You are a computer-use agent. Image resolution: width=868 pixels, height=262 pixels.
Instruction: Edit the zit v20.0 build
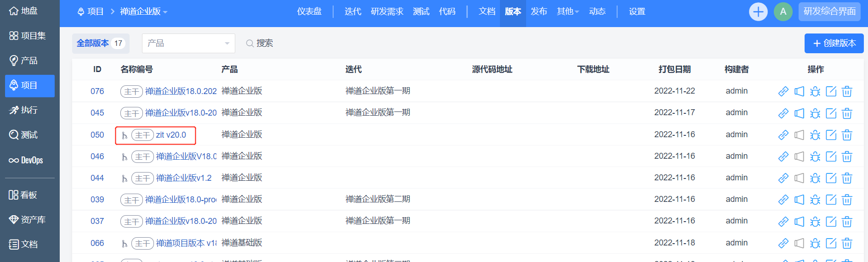coord(831,135)
